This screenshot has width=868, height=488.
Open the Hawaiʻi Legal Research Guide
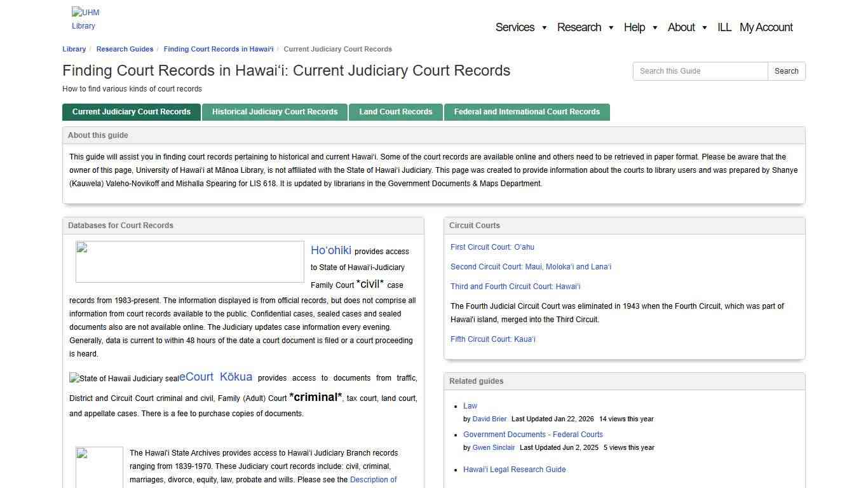514,470
